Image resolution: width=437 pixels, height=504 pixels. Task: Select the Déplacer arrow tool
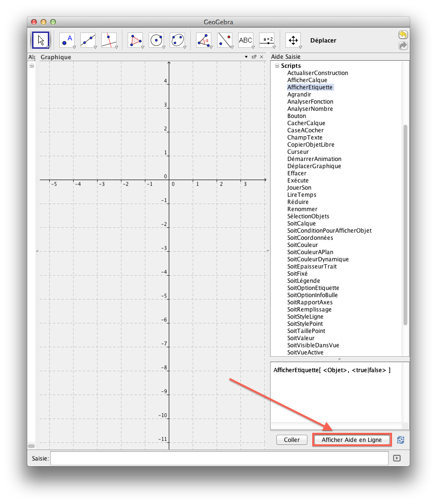click(x=41, y=40)
